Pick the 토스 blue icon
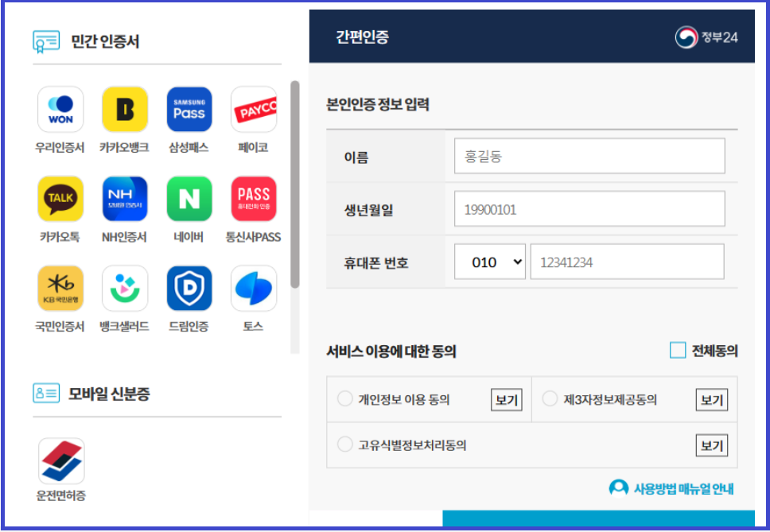This screenshot has height=532, width=770. coord(254,289)
